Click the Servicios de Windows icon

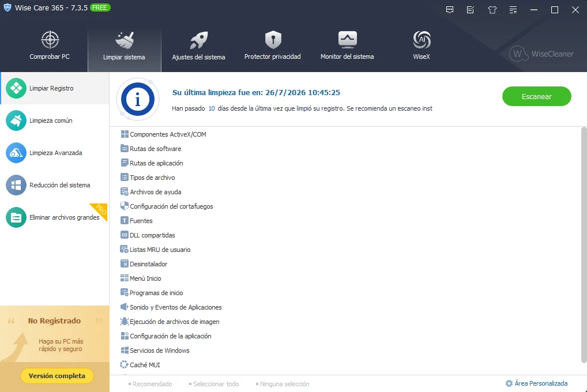click(125, 350)
